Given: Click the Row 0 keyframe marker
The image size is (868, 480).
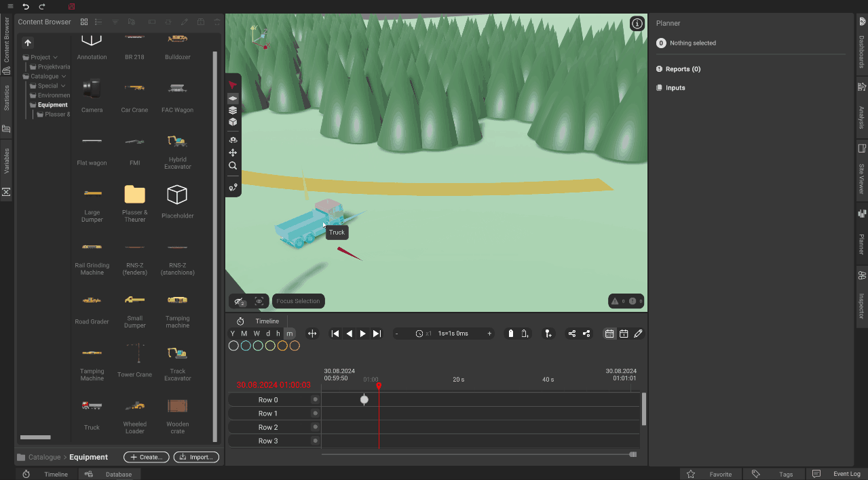Looking at the screenshot, I should pyautogui.click(x=364, y=399).
